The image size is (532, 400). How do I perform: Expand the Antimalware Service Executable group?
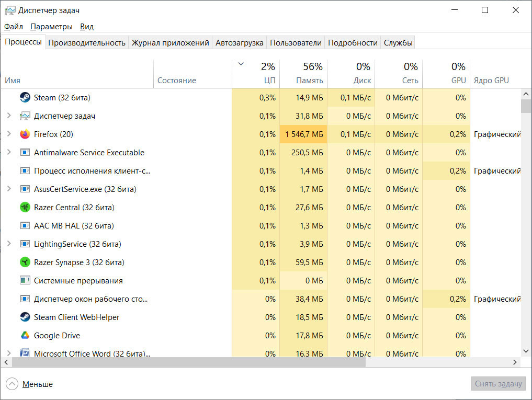pos(9,153)
